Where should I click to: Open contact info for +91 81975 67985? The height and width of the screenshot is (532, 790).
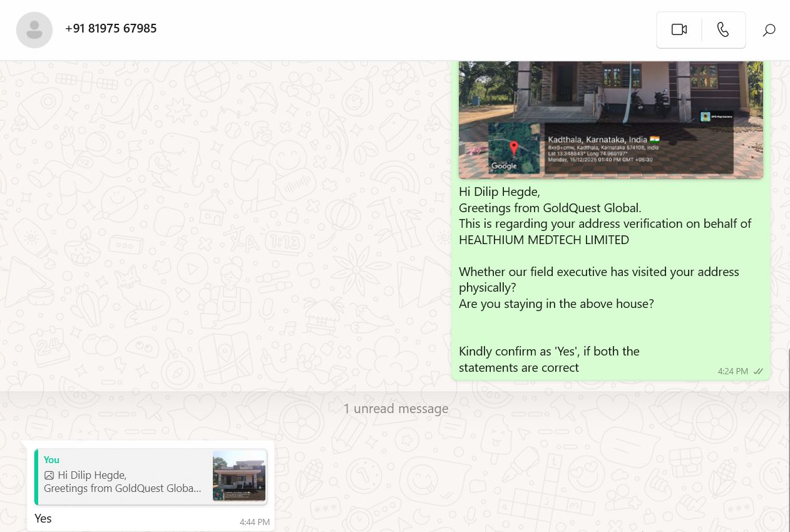tap(111, 28)
